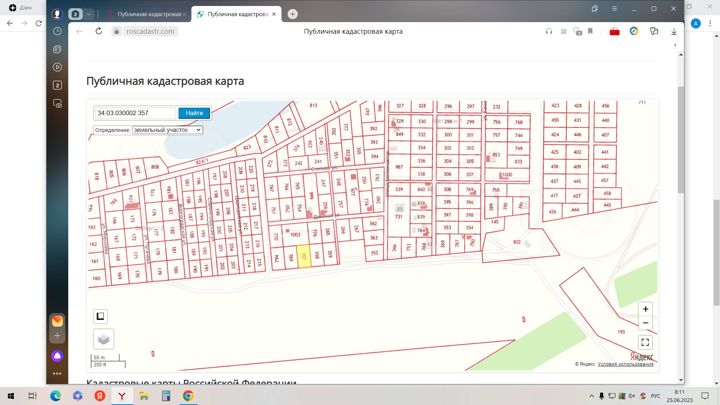This screenshot has height=405, width=720.
Task: Open page translate/protect icon
Action: pyautogui.click(x=578, y=31)
